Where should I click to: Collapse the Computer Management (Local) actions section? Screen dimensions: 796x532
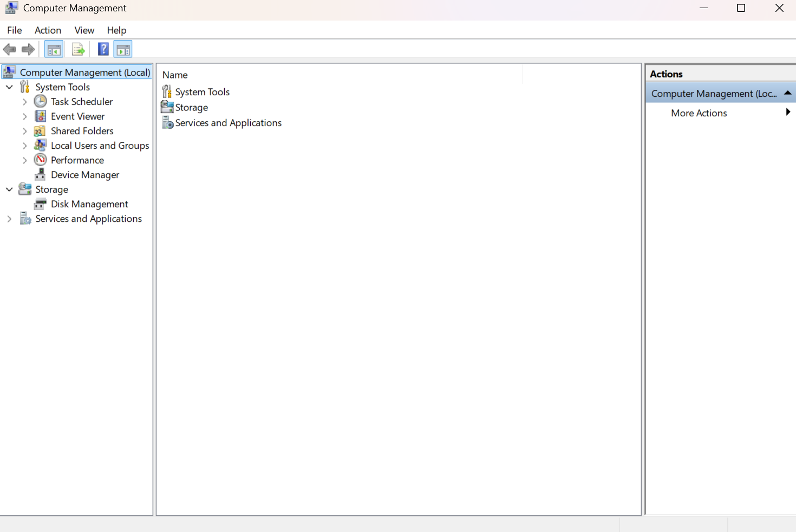(788, 93)
